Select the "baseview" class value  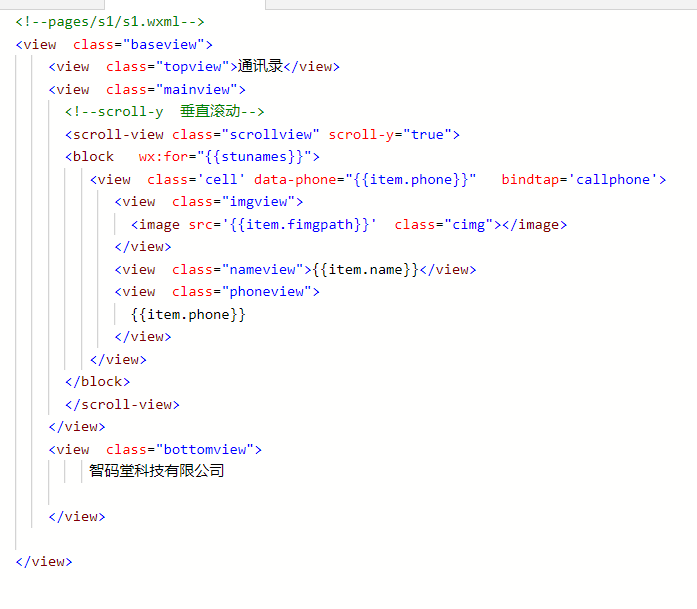coord(164,44)
